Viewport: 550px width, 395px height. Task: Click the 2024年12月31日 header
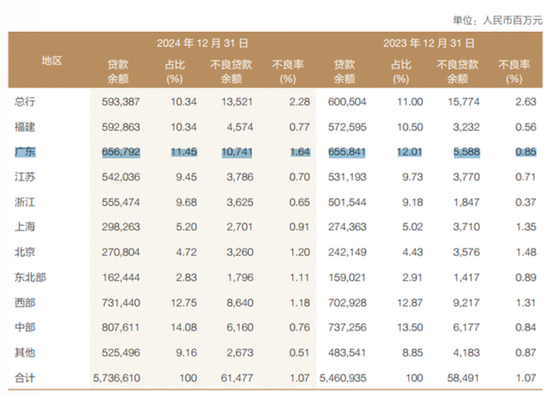203,43
